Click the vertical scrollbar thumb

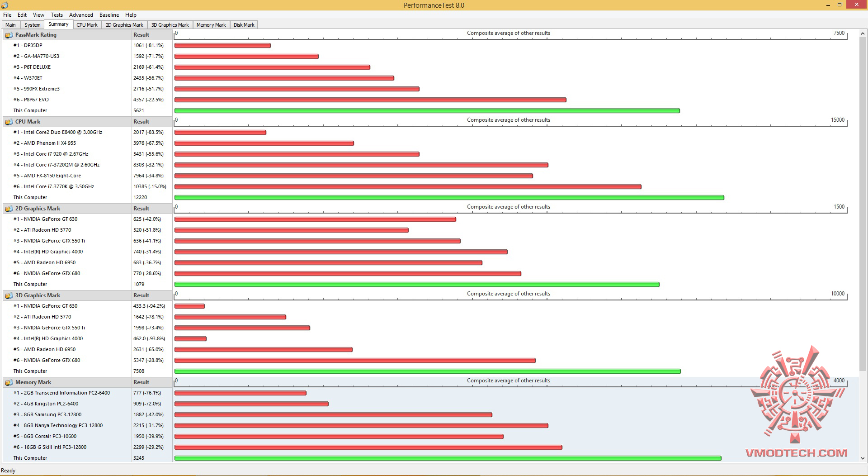863,204
